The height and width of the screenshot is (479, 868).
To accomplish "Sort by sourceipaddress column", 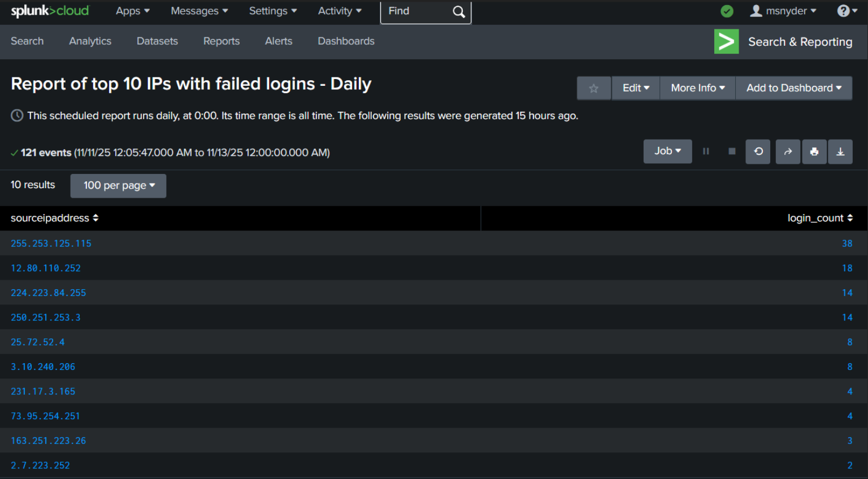I will [x=54, y=218].
